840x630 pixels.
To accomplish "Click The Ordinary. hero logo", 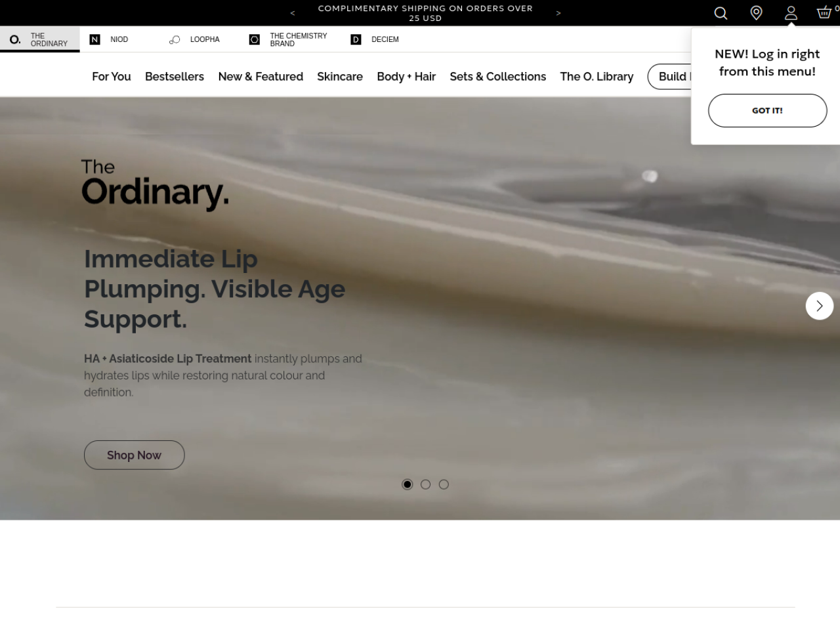I will pyautogui.click(x=155, y=184).
